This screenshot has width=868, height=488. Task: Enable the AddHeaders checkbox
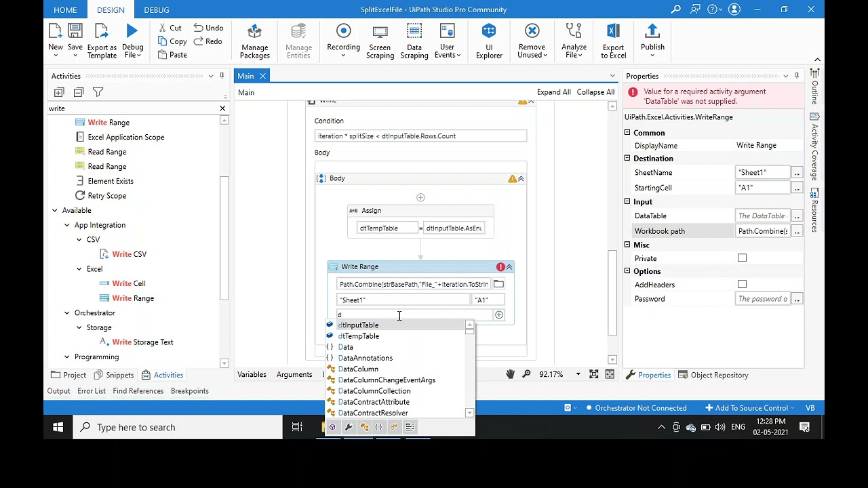coord(742,285)
